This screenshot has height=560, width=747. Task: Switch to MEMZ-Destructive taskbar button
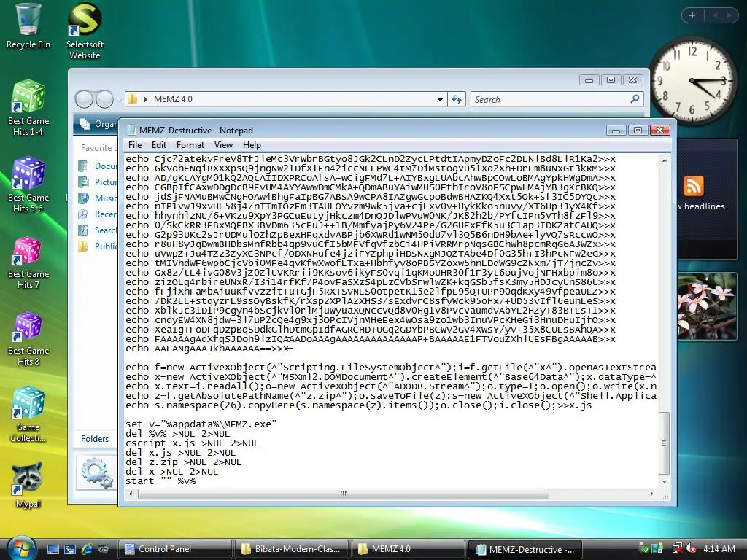click(x=525, y=549)
